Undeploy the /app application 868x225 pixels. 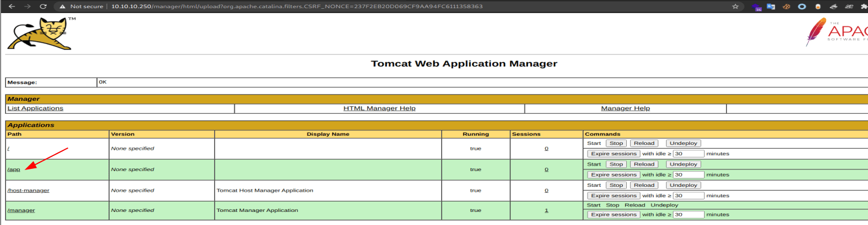[x=683, y=164]
